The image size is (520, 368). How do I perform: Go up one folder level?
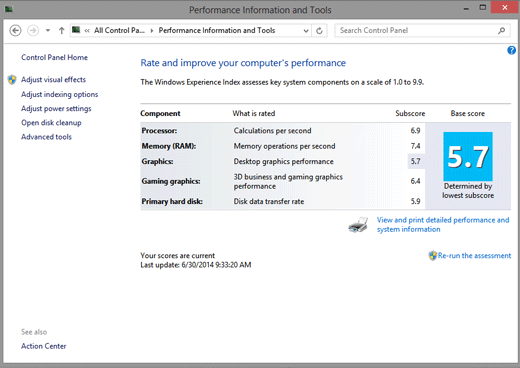pos(61,31)
